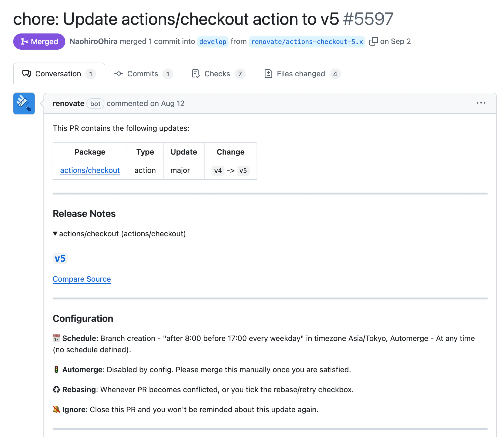Click the 'Automerge' configuration label
Viewport: 504px width, 437px height.
[82, 370]
